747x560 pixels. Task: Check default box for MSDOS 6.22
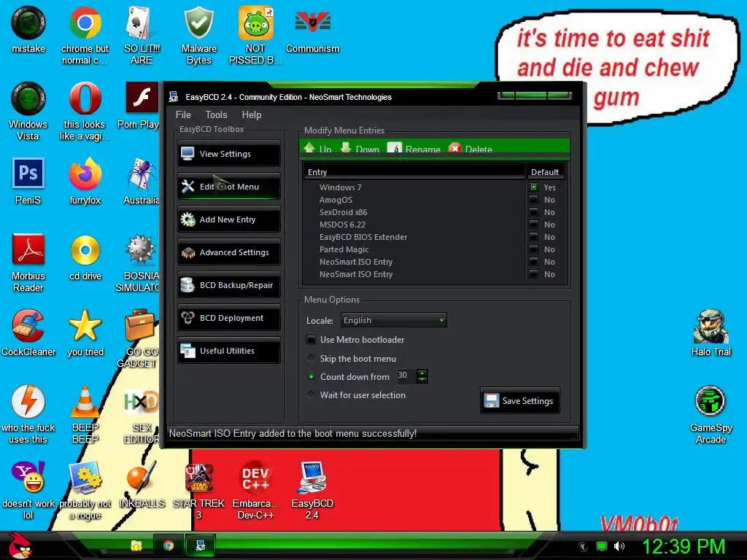pyautogui.click(x=533, y=225)
